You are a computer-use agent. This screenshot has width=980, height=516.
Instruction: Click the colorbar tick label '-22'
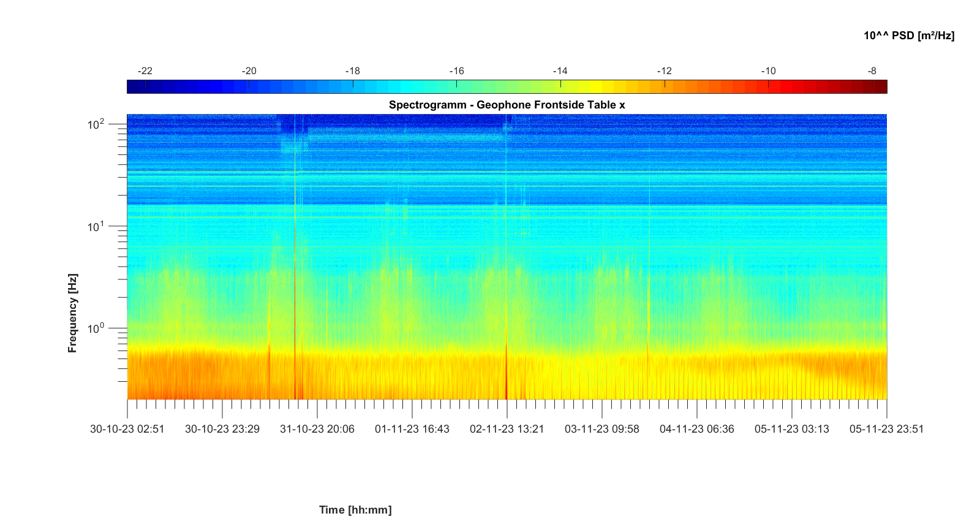coord(145,71)
